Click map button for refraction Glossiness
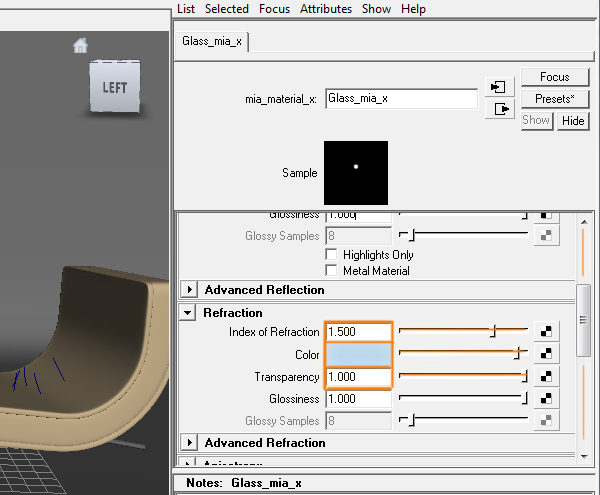 (546, 399)
